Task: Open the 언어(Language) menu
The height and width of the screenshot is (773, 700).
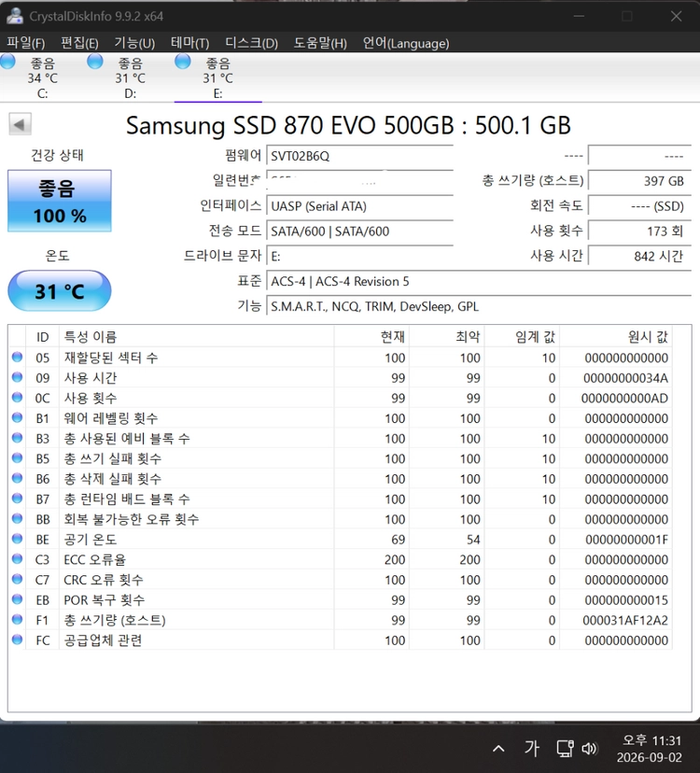Action: 406,43
